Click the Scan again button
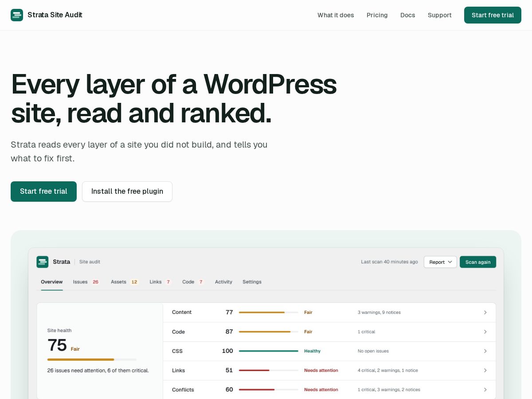Viewport: 532px width, 399px height. pyautogui.click(x=478, y=262)
